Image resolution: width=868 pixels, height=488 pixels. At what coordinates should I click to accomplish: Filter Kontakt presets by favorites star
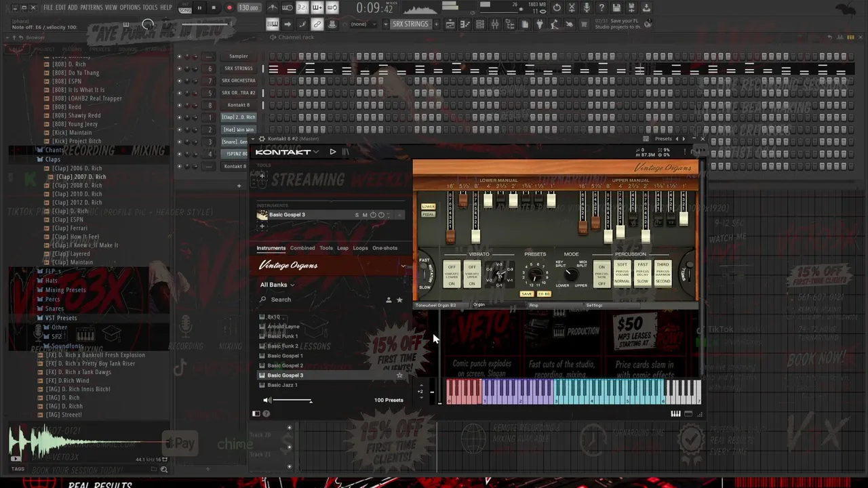click(399, 300)
